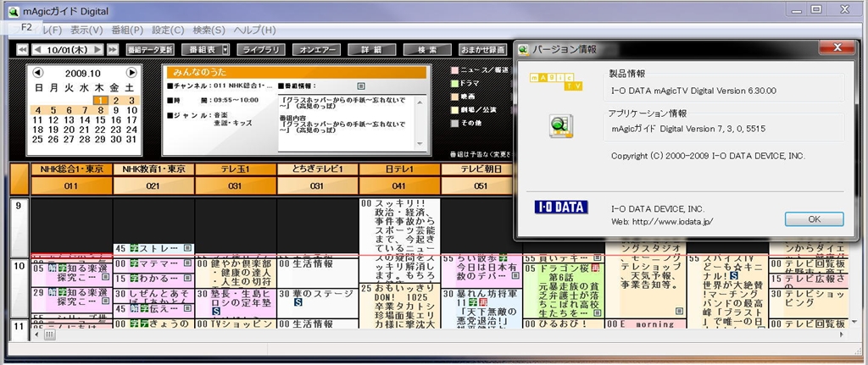Jump forward with the double-right arrow button
Image resolution: width=868 pixels, height=365 pixels.
[x=113, y=50]
